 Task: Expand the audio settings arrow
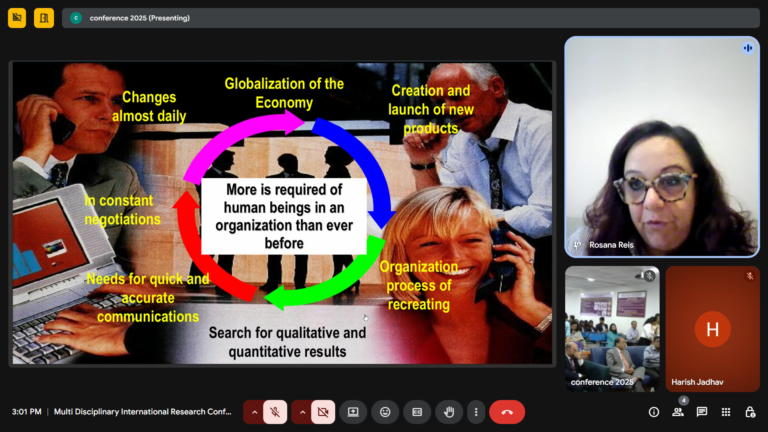click(x=254, y=412)
